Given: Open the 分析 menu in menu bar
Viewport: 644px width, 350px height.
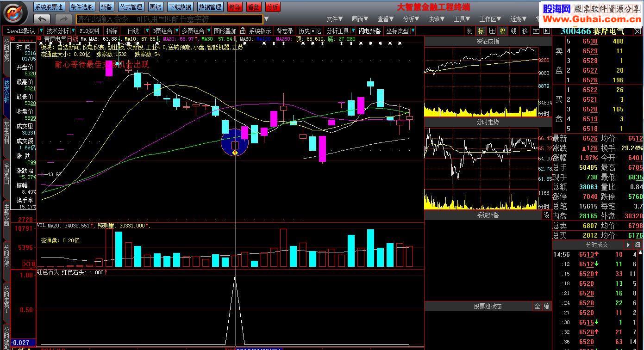Looking at the screenshot, I should pos(411,19).
